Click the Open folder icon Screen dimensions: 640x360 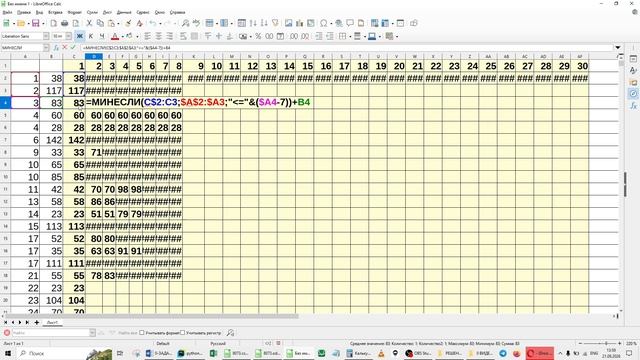tap(21, 23)
